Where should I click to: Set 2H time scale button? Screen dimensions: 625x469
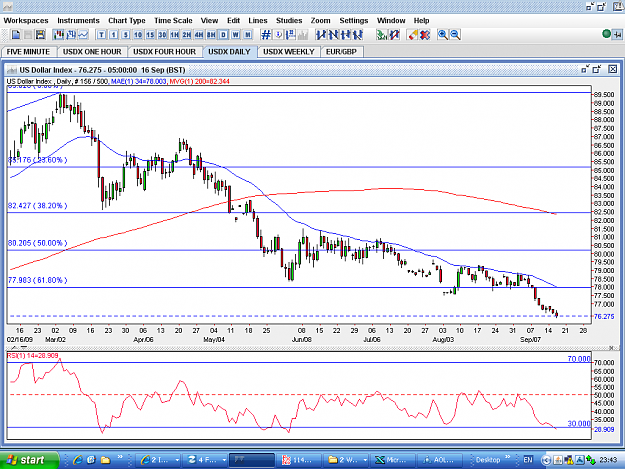(x=187, y=35)
